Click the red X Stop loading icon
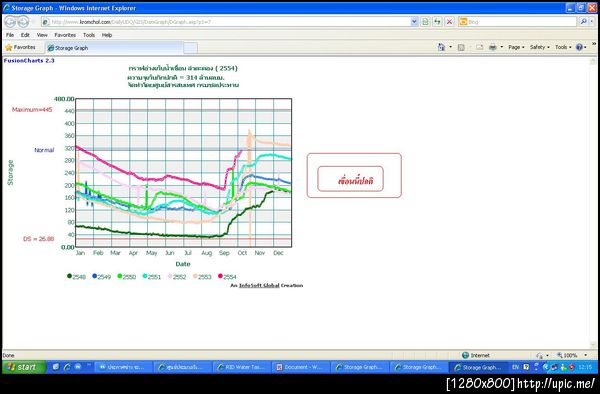This screenshot has height=394, width=600. click(450, 22)
